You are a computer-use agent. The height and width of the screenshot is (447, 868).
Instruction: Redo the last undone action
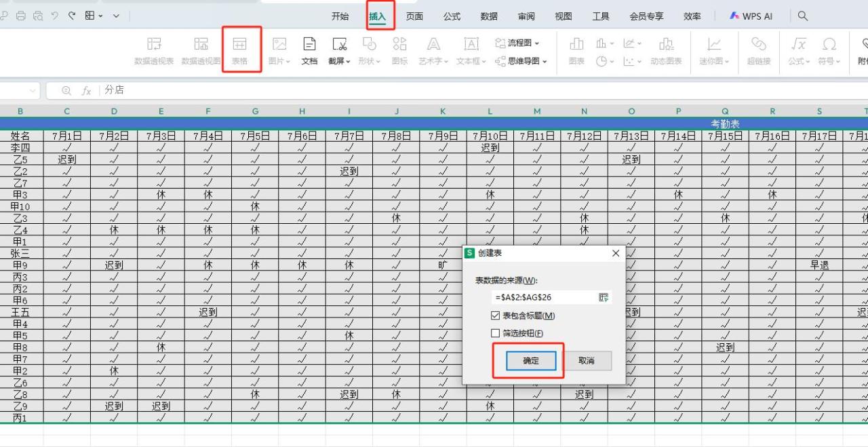[x=72, y=16]
